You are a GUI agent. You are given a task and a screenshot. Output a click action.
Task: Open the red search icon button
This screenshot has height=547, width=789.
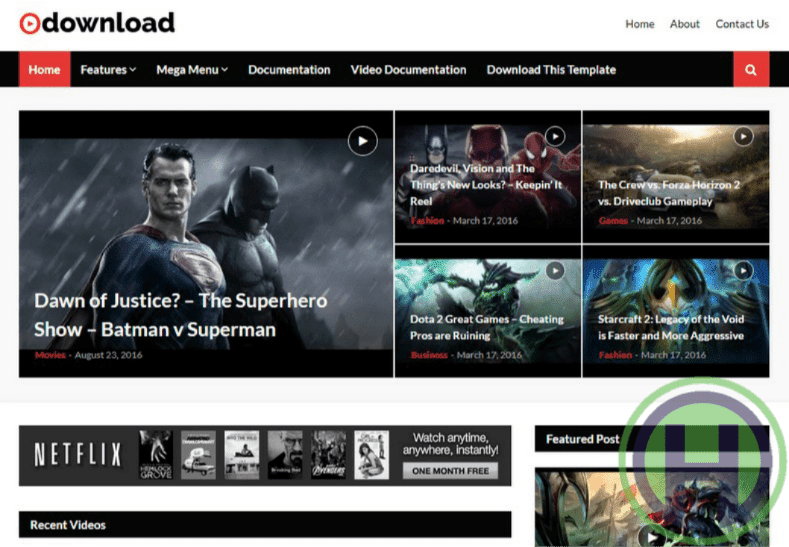click(751, 69)
